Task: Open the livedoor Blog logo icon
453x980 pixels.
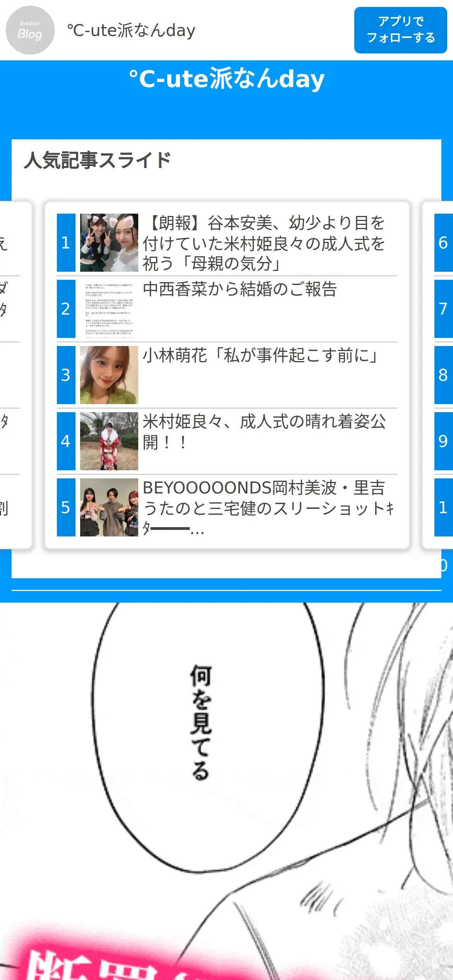Action: click(x=30, y=30)
